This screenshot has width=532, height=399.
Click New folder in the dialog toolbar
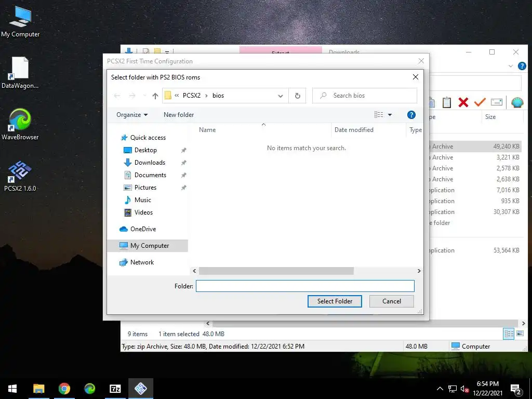coord(179,115)
